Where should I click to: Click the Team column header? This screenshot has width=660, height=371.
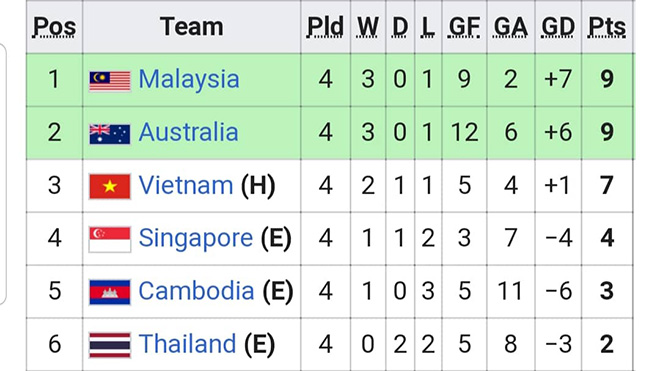tap(192, 27)
